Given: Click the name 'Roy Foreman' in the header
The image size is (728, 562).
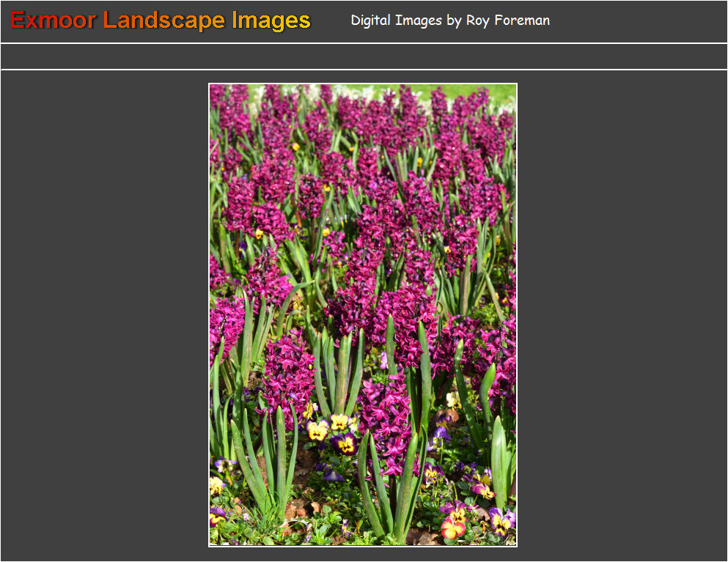Looking at the screenshot, I should tap(507, 21).
